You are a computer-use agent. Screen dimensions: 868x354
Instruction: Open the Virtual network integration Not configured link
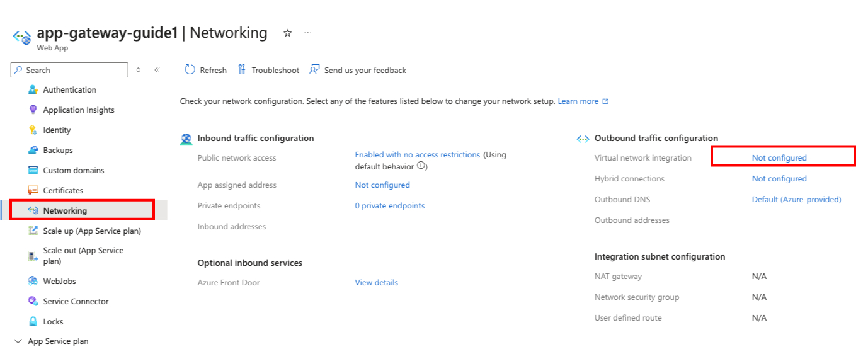779,158
